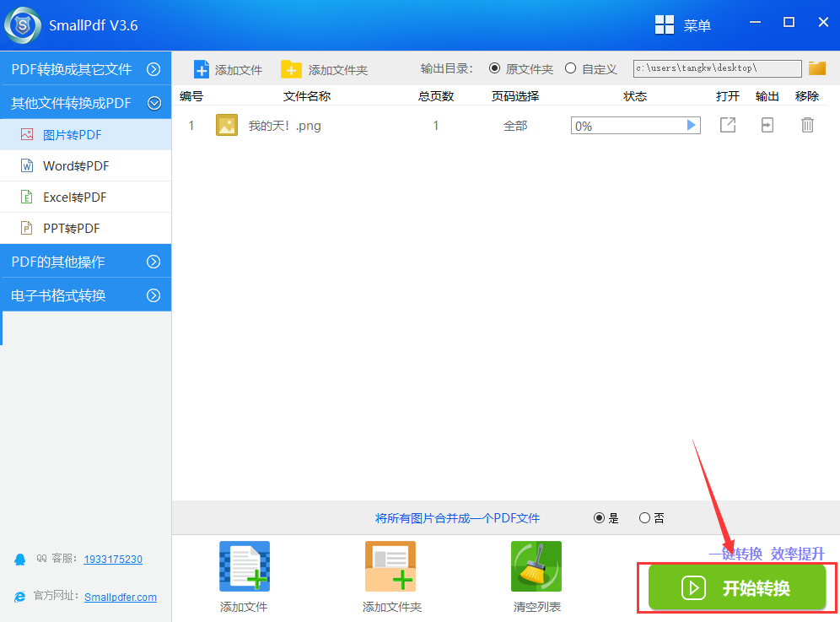Select 是 to merge images into one PDF
This screenshot has height=622, width=840.
click(x=600, y=518)
